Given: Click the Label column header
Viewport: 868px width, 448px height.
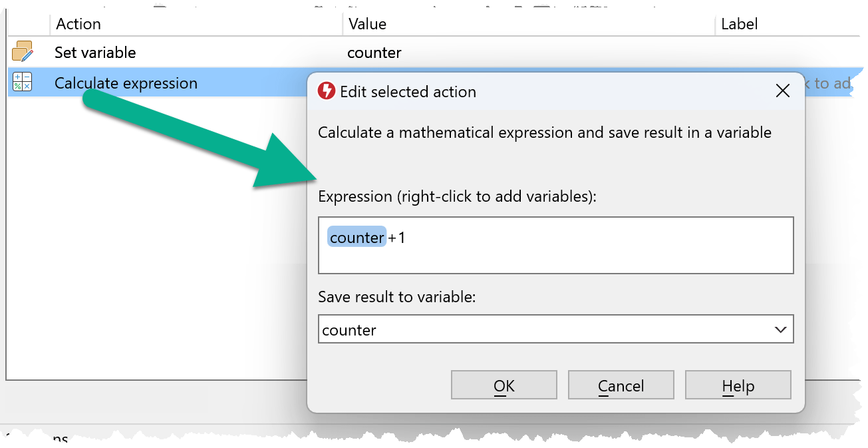Looking at the screenshot, I should (740, 24).
